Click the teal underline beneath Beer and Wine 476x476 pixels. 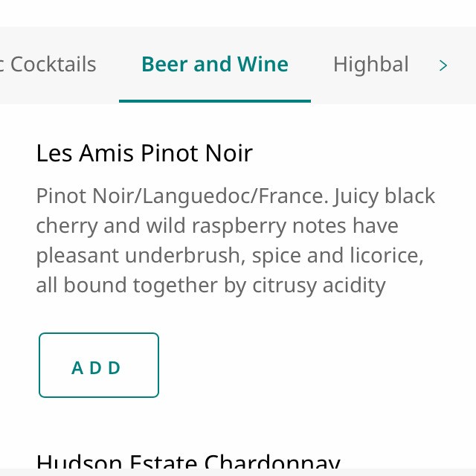[x=215, y=100]
